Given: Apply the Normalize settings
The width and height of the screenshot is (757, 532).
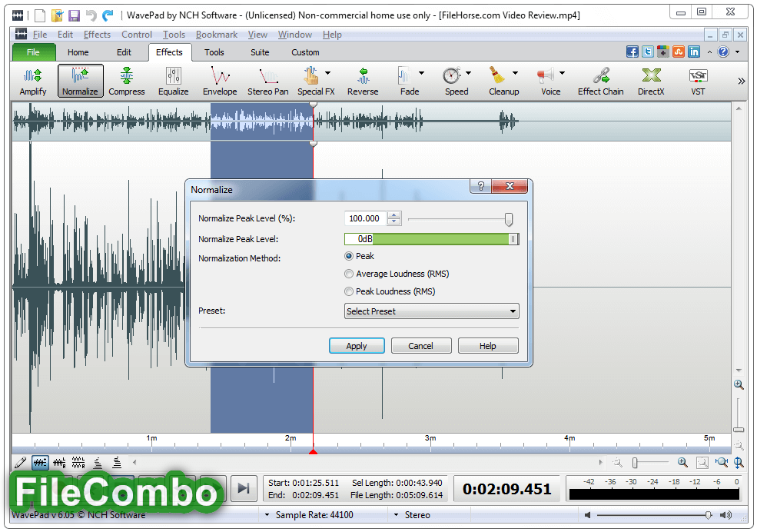Looking at the screenshot, I should pyautogui.click(x=357, y=345).
